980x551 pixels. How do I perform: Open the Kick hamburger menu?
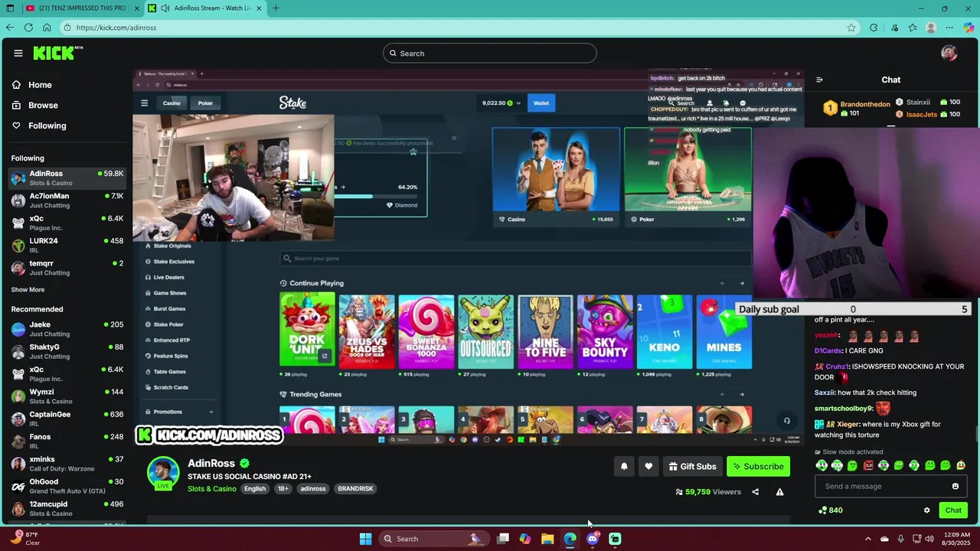pyautogui.click(x=18, y=53)
